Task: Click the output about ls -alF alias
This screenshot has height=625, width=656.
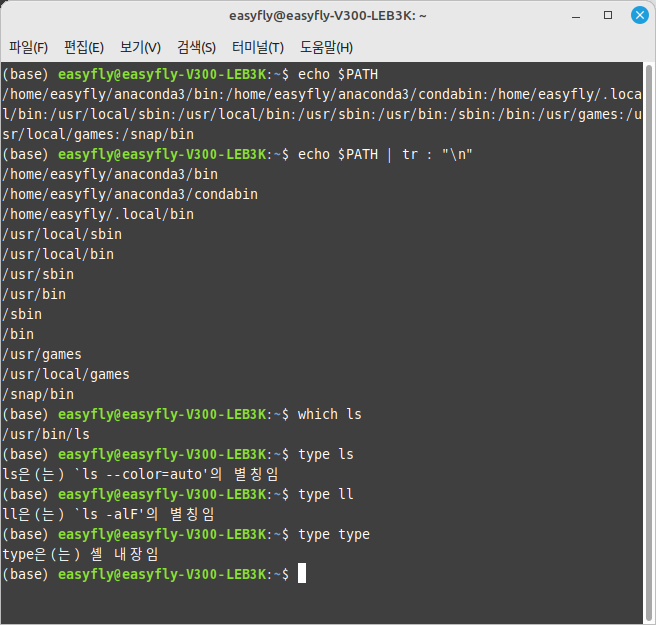Action: (108, 515)
